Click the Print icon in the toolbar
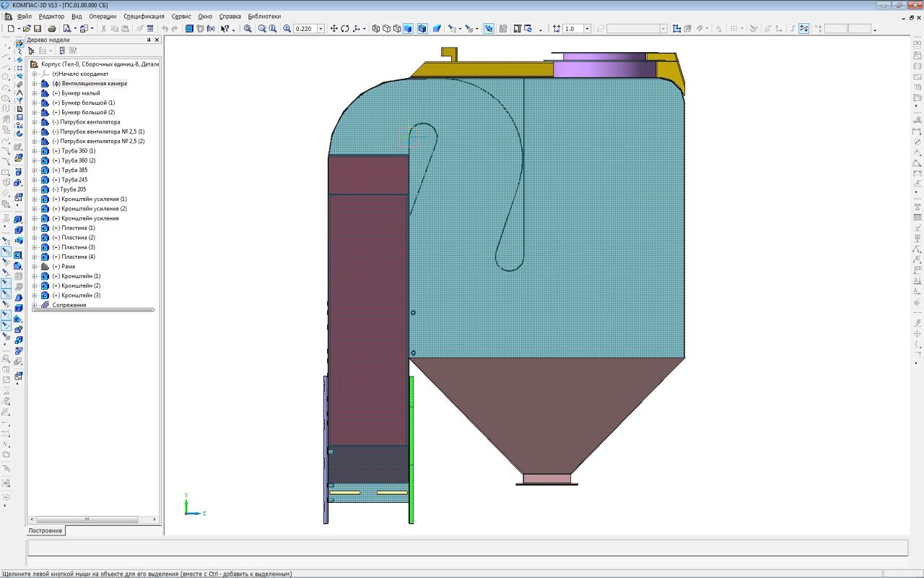This screenshot has height=578, width=924. pos(52,29)
